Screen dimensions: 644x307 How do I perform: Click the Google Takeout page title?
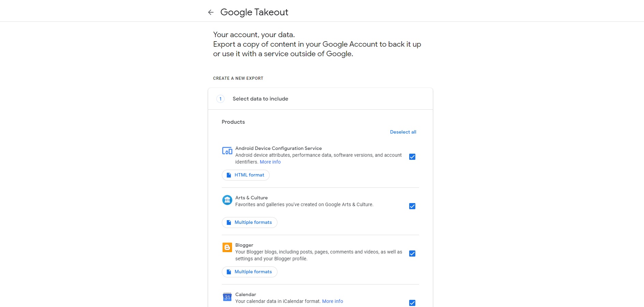tap(254, 12)
